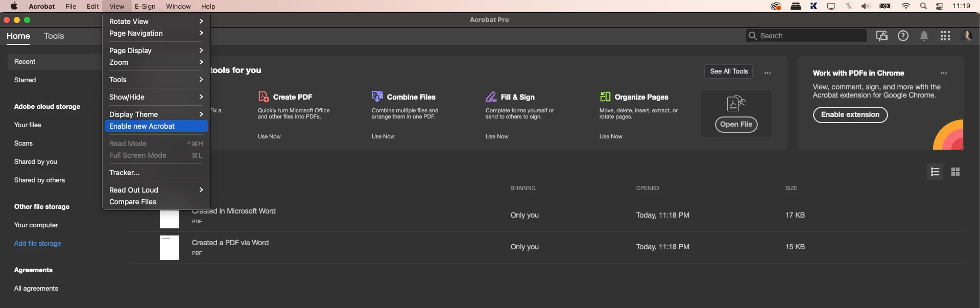Click the display mirroring menu bar icon
This screenshot has height=308, width=980.
pyautogui.click(x=831, y=6)
